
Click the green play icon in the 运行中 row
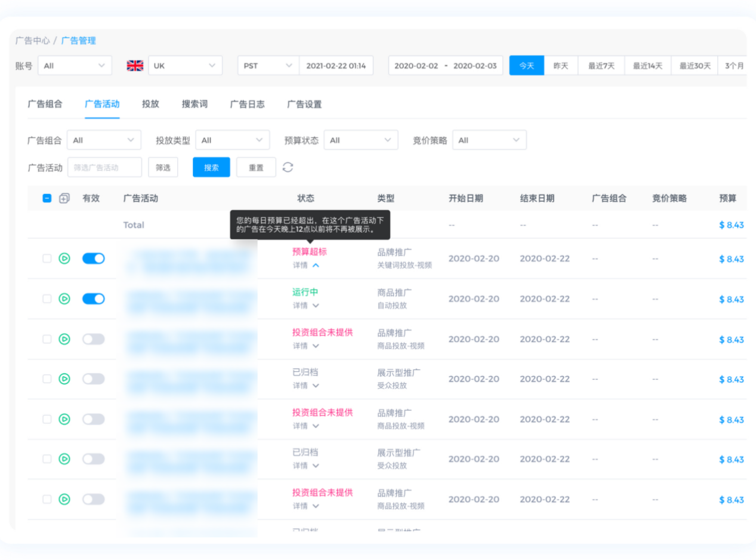point(64,299)
